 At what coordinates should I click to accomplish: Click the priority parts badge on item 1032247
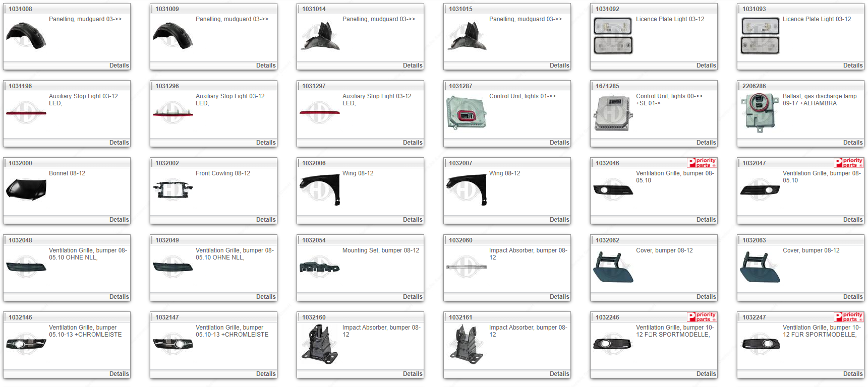pos(848,317)
